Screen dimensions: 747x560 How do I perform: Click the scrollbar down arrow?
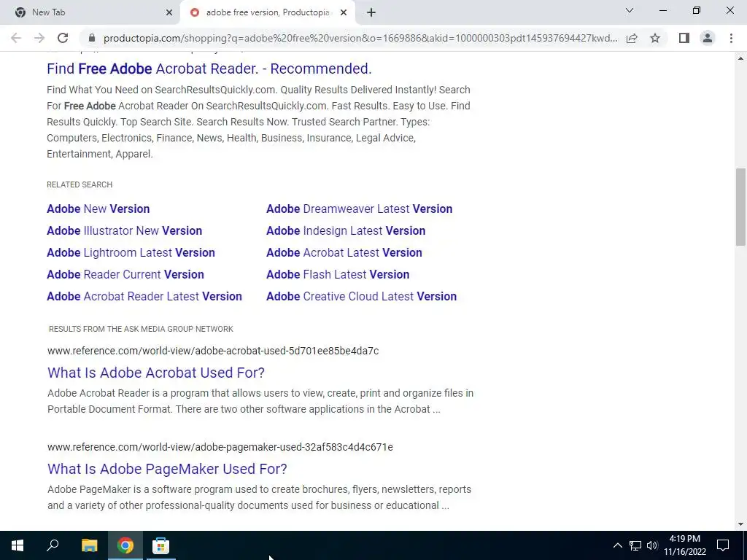coord(740,524)
